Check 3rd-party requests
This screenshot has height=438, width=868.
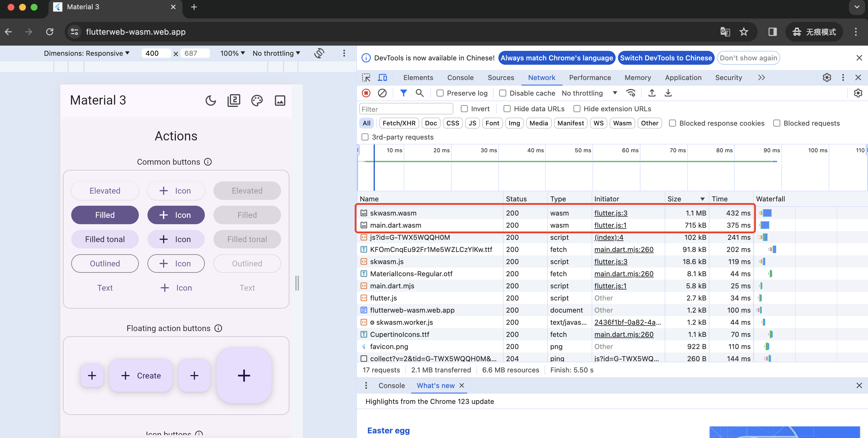tap(365, 137)
